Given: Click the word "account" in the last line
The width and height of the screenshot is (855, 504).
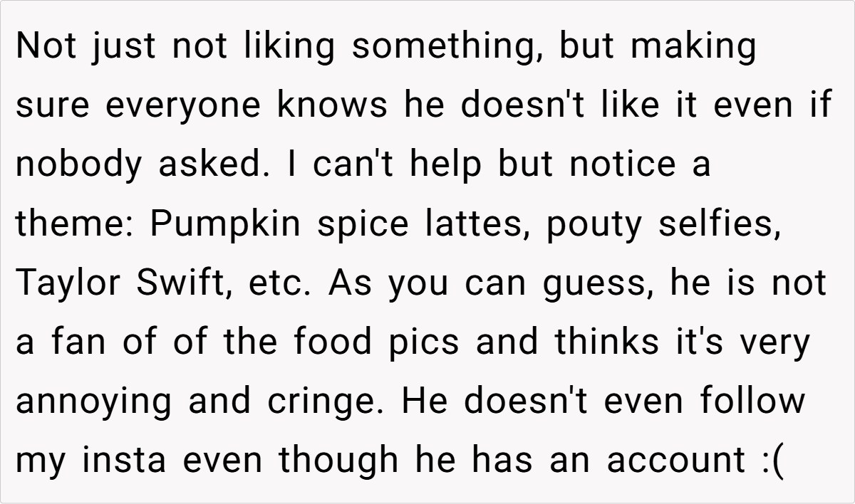Looking at the screenshot, I should 675,460.
